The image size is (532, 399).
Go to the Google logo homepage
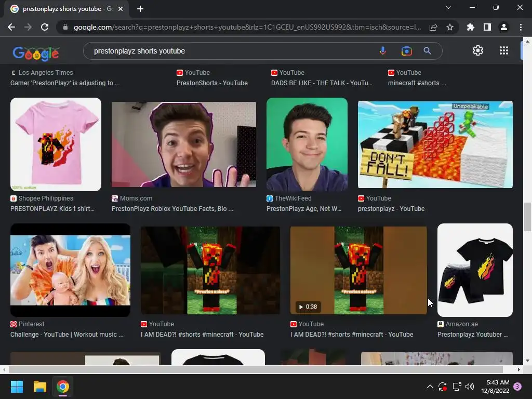[x=36, y=54]
